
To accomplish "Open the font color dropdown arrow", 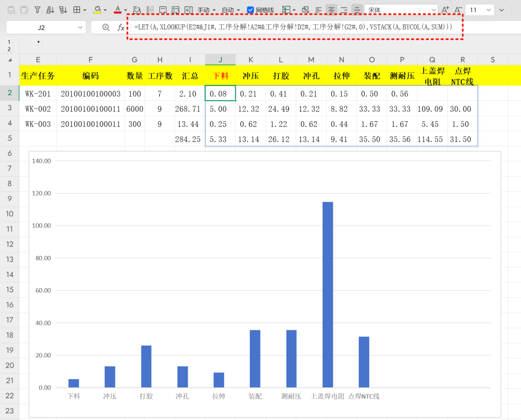I will point(126,10).
